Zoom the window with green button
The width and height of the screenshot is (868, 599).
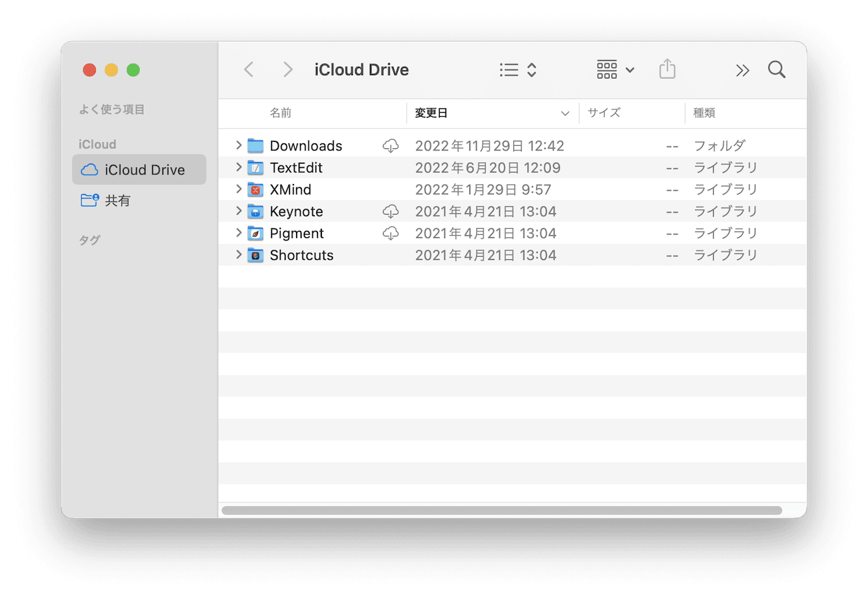tap(133, 70)
